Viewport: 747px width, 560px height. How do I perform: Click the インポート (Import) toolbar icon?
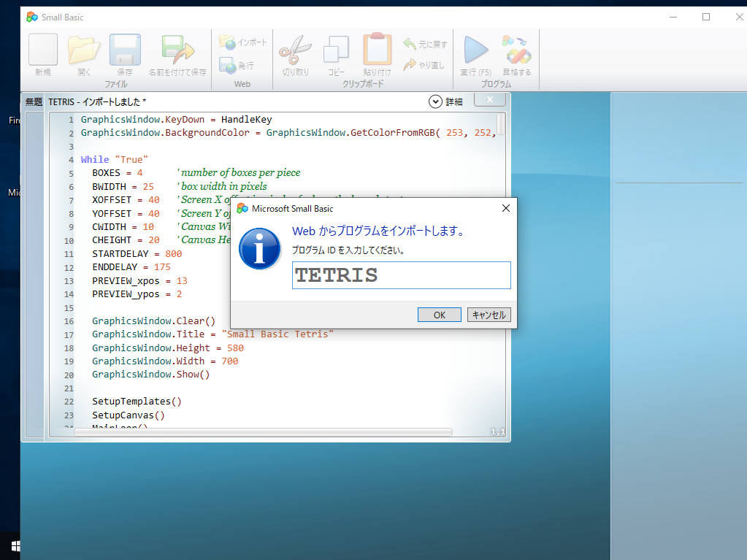click(243, 42)
